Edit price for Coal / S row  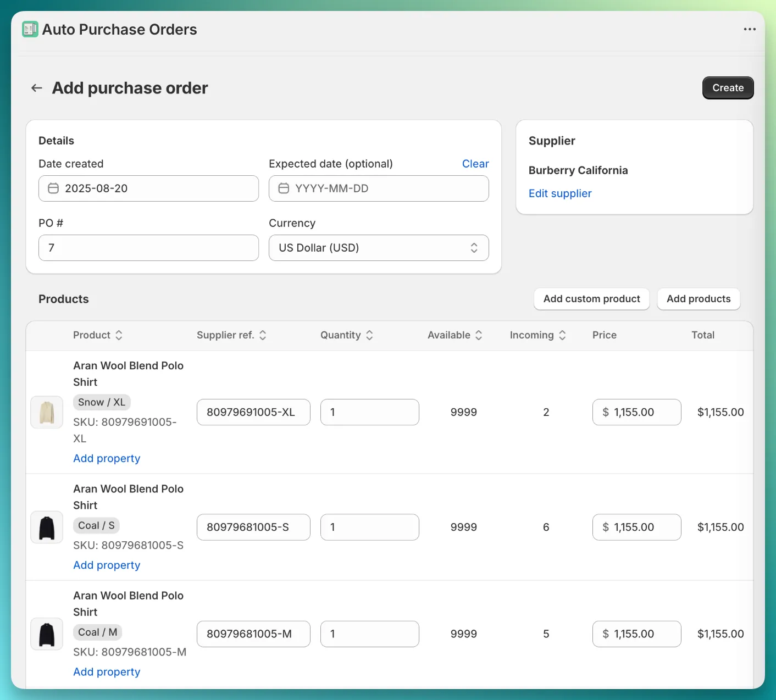[x=637, y=527]
